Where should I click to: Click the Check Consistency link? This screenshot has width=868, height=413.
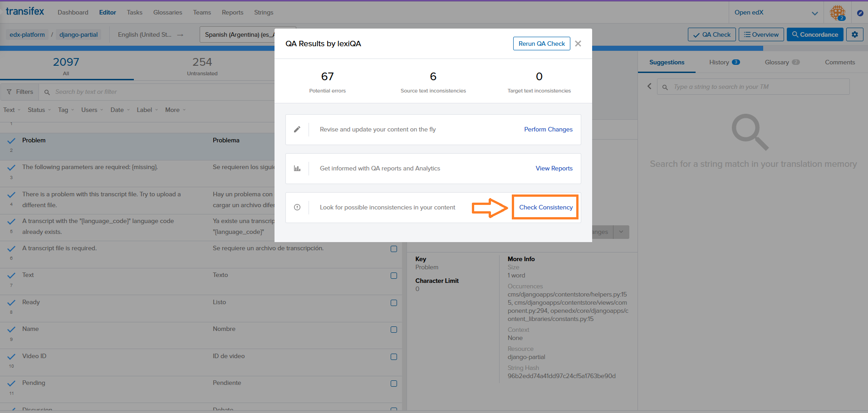[545, 208]
